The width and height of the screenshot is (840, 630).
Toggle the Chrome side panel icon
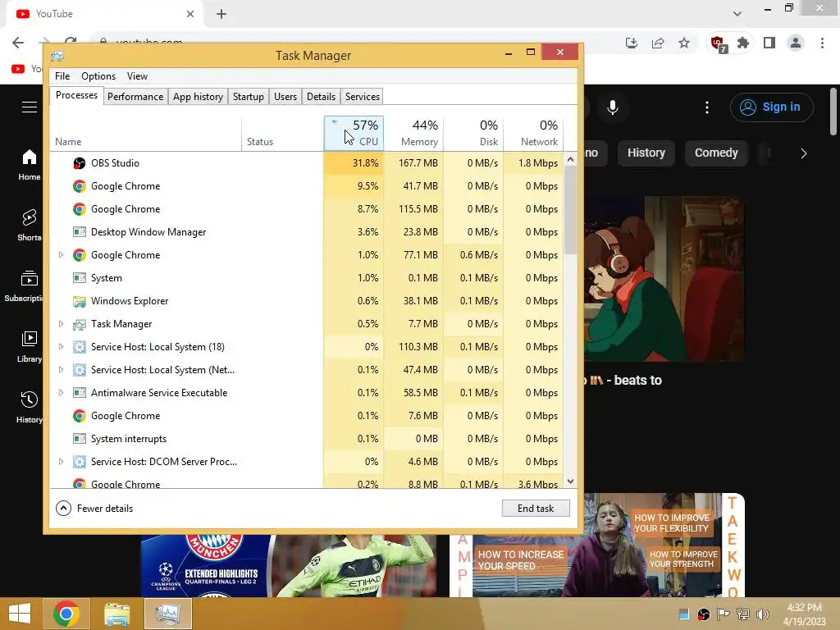[769, 43]
